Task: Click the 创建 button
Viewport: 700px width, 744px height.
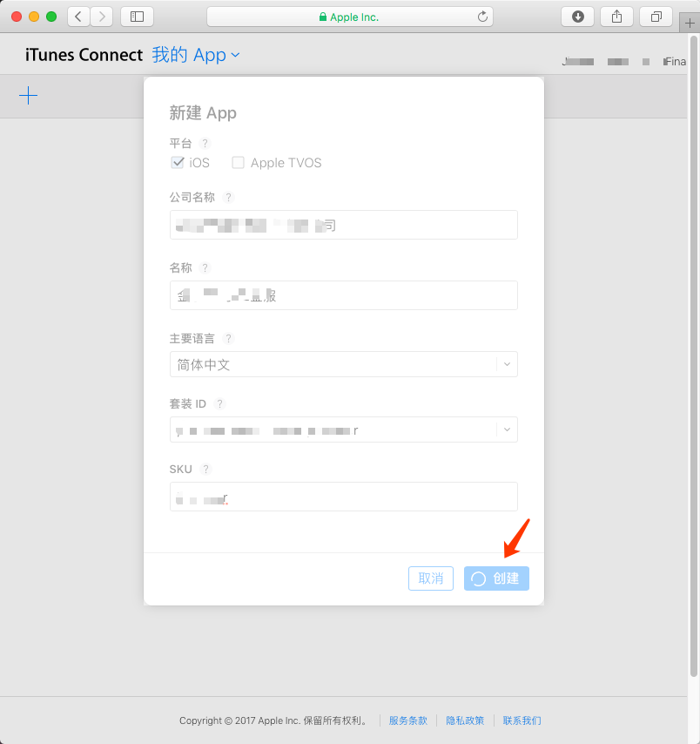Action: click(496, 578)
